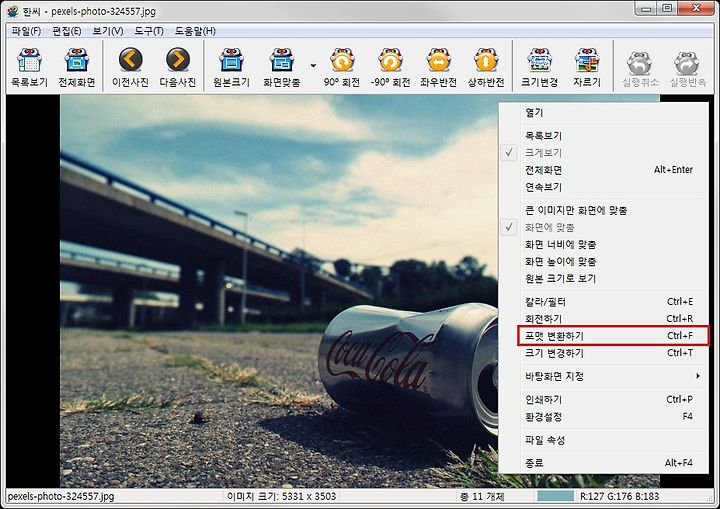Open the 파일(F) menu

[26, 31]
